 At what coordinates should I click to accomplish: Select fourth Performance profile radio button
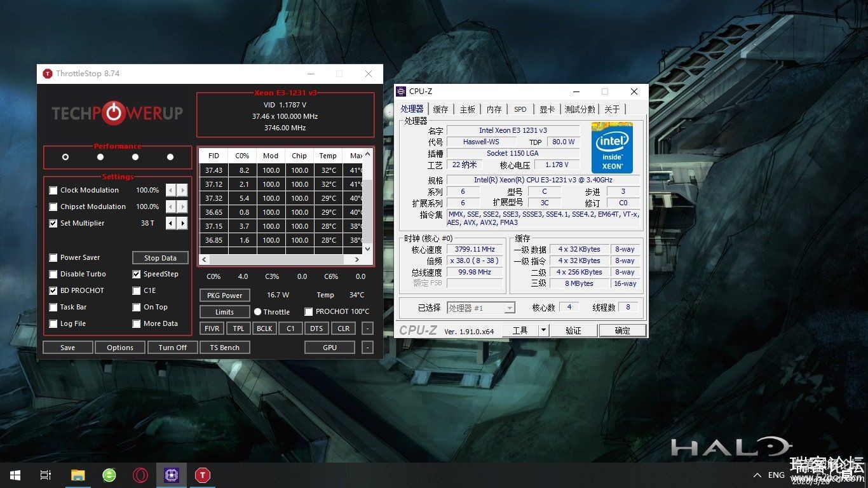pos(170,157)
